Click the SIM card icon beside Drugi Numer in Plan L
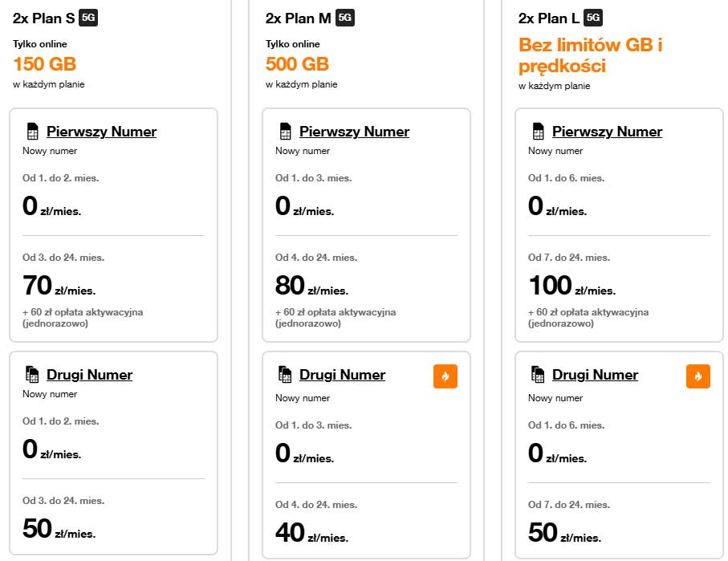This screenshot has height=561, width=728. point(538,373)
